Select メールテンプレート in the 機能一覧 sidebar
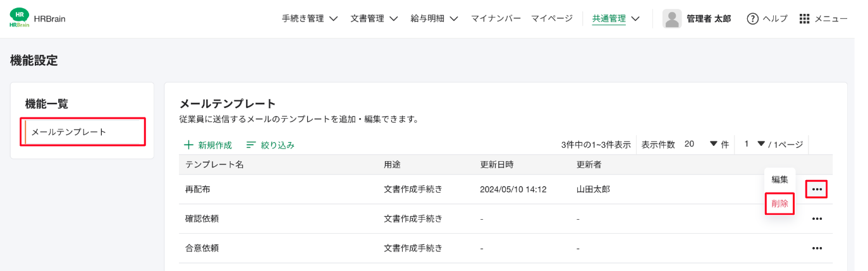Image resolution: width=868 pixels, height=271 pixels. tap(69, 132)
